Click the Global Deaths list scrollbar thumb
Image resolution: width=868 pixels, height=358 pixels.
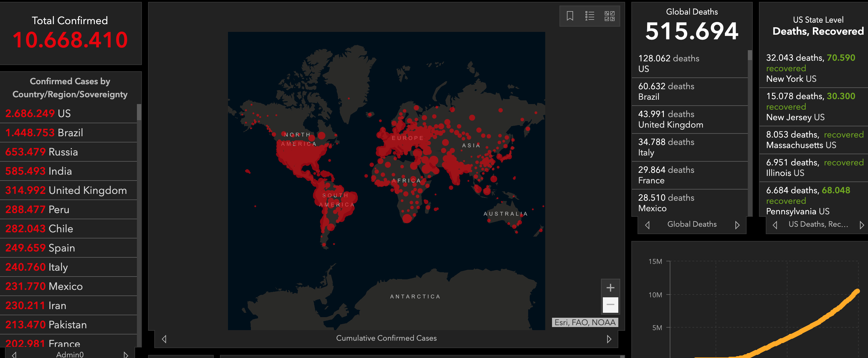[x=750, y=55]
